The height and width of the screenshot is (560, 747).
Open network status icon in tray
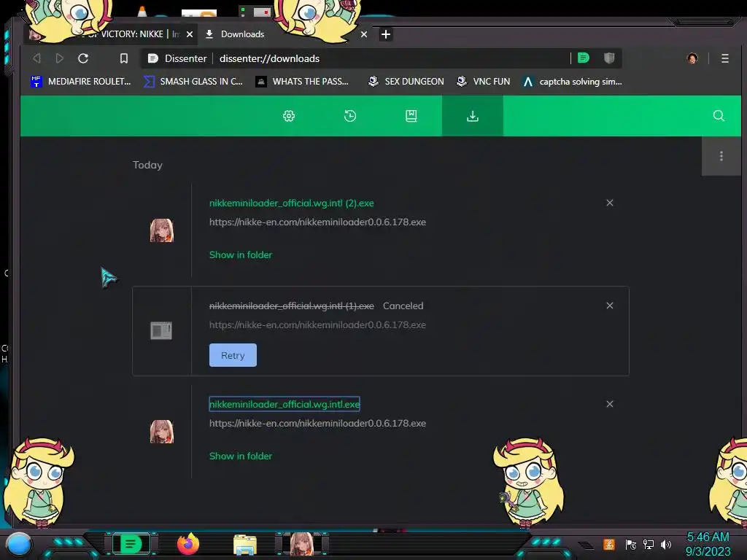[649, 544]
